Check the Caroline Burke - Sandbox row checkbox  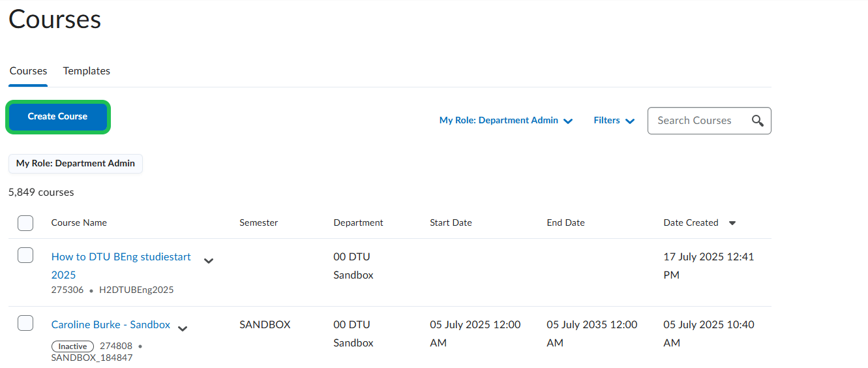click(25, 323)
